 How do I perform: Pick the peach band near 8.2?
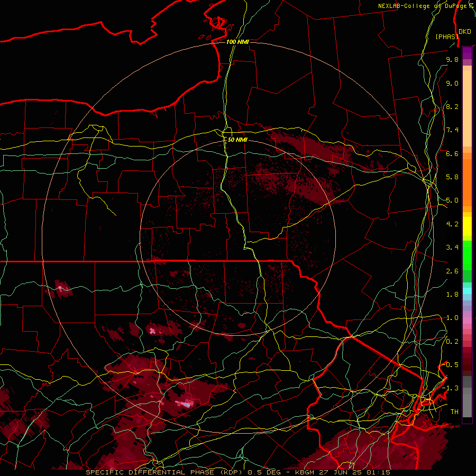click(467, 108)
